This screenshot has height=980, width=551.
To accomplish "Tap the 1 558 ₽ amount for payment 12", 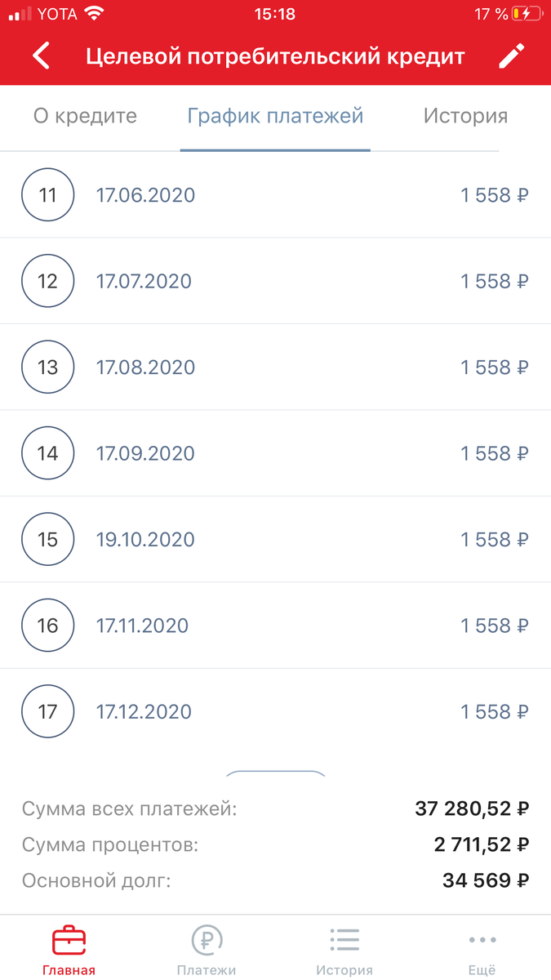I will (x=494, y=281).
